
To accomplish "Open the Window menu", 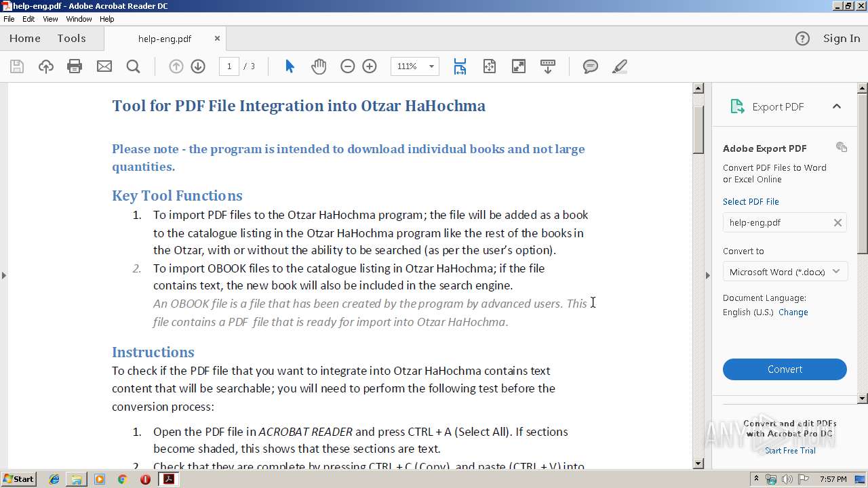I will coord(79,19).
